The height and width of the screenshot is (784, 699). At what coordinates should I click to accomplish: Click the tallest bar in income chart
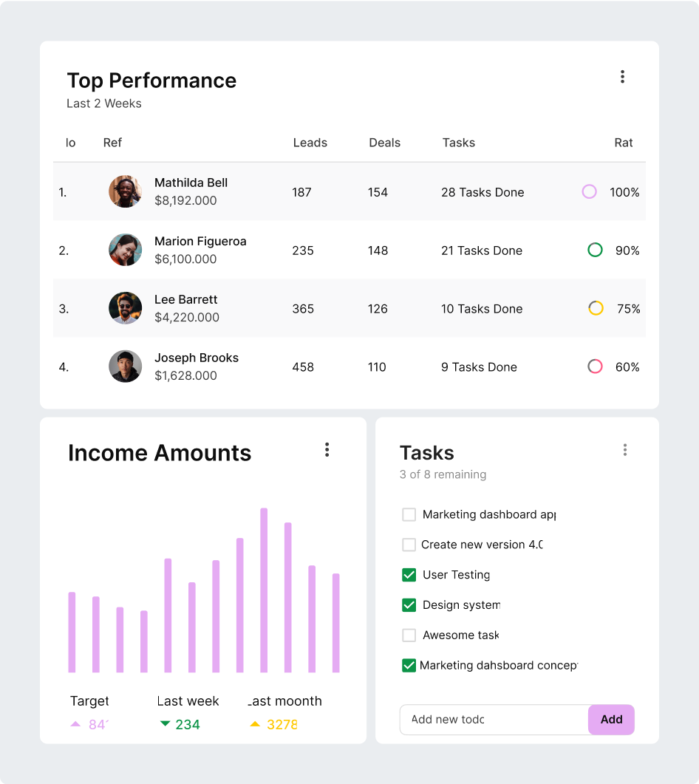coord(264,590)
